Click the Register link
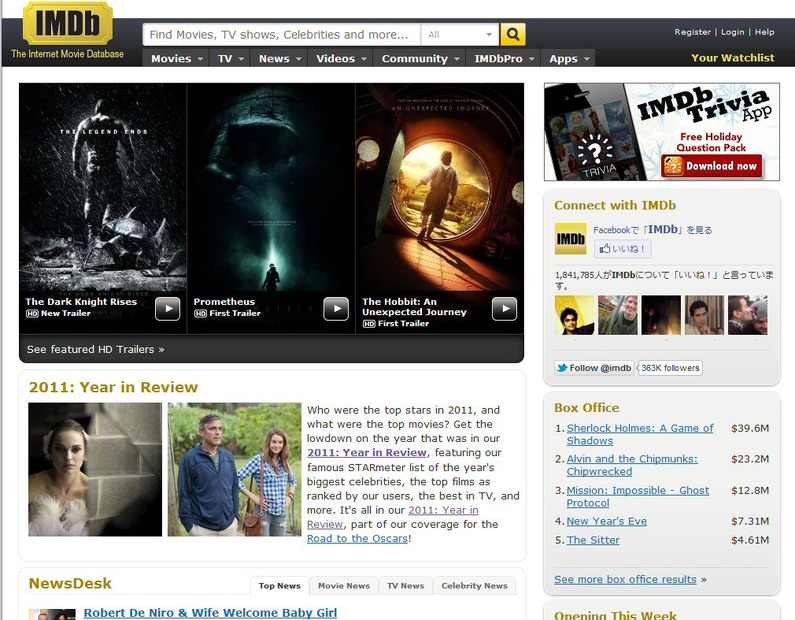Image resolution: width=795 pixels, height=620 pixels. coord(692,32)
